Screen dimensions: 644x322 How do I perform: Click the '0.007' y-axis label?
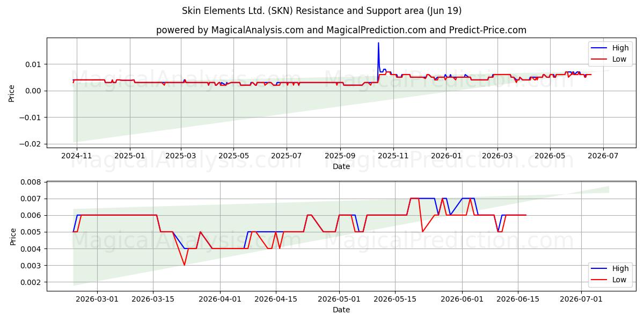32,199
